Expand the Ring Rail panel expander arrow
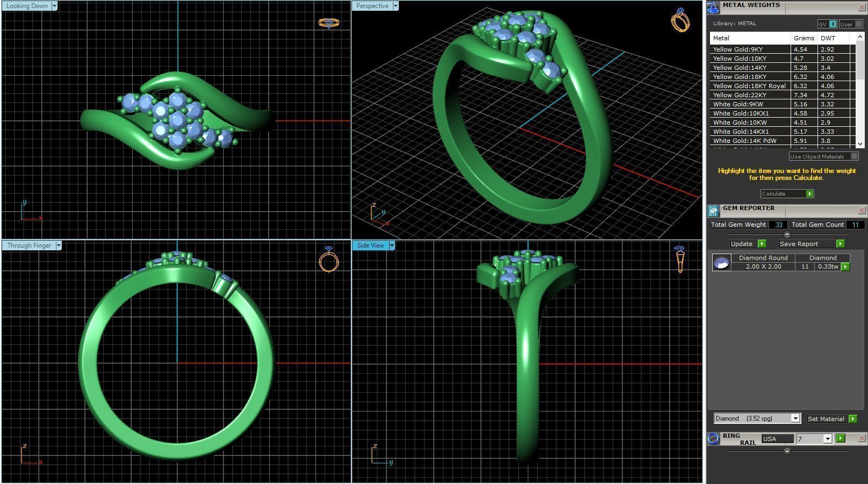This screenshot has height=484, width=868. [x=787, y=451]
